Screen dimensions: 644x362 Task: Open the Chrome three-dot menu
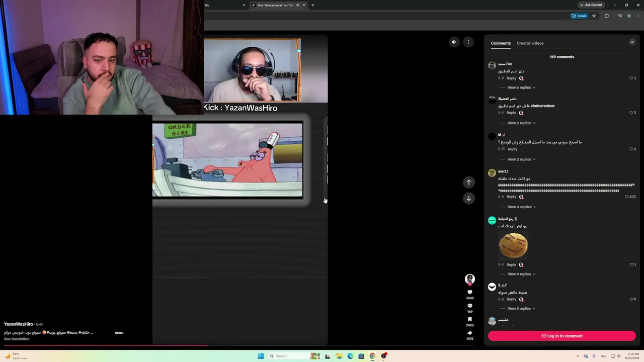tap(638, 16)
